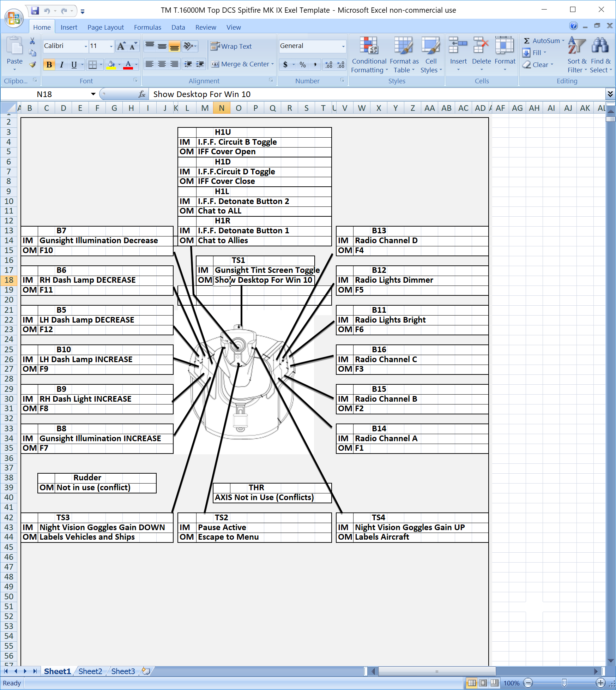The height and width of the screenshot is (690, 616).
Task: Center text horizontally
Action: tap(162, 64)
